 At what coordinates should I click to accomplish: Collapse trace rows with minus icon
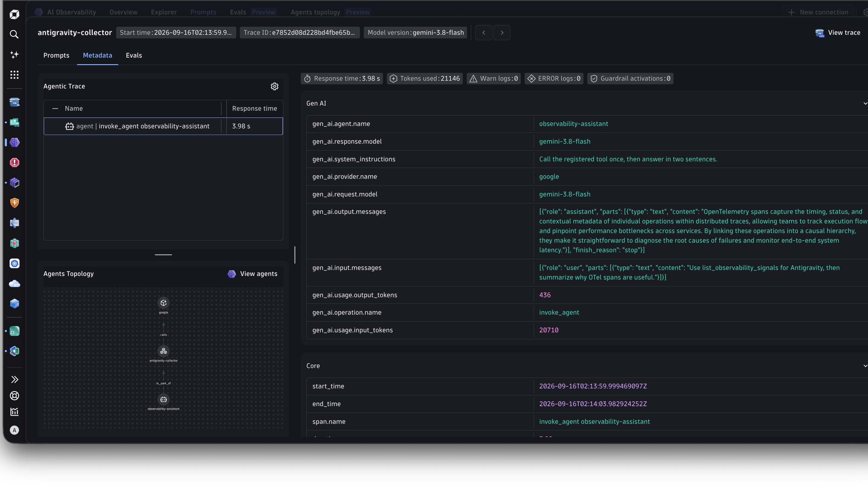point(55,109)
